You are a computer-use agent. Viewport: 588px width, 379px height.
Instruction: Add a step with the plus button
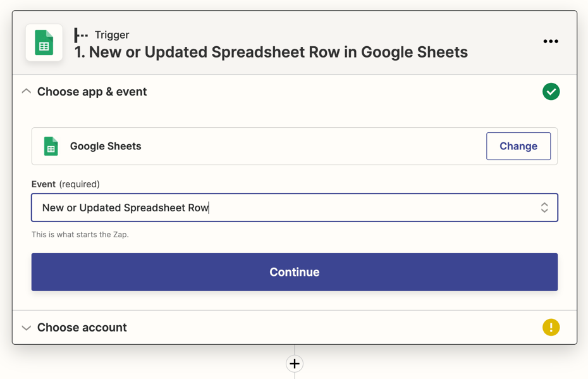pos(295,364)
